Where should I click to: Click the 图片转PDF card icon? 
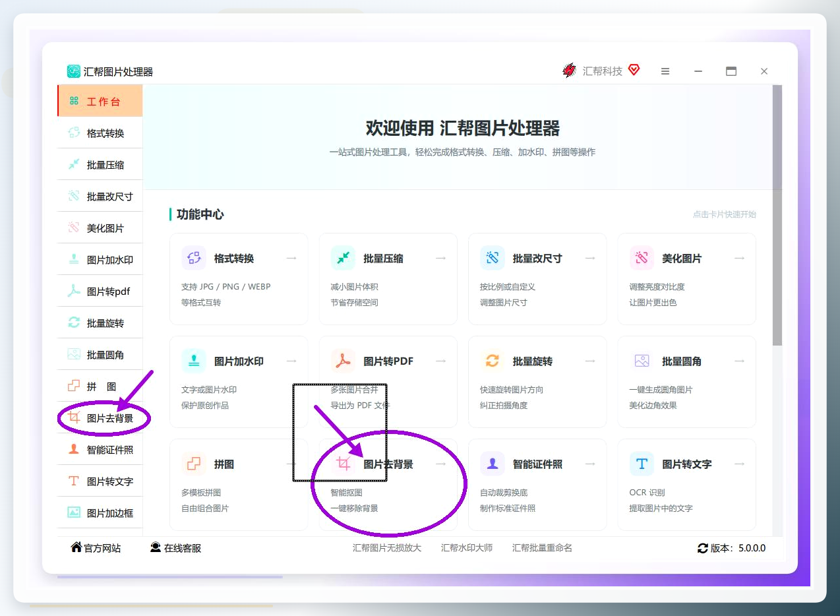pyautogui.click(x=343, y=361)
